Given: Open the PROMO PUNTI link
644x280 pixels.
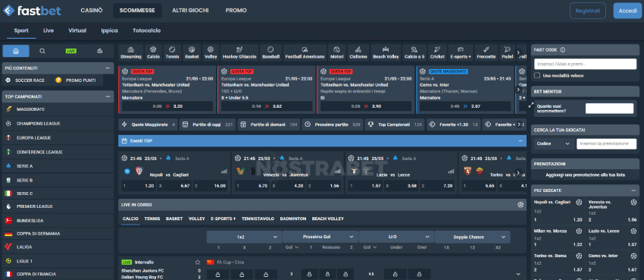Looking at the screenshot, I should coord(77,80).
